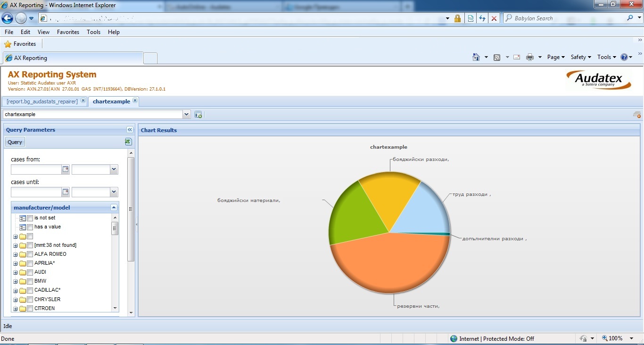Open the cases from time dropdown
Image resolution: width=644 pixels, height=345 pixels.
(x=114, y=169)
